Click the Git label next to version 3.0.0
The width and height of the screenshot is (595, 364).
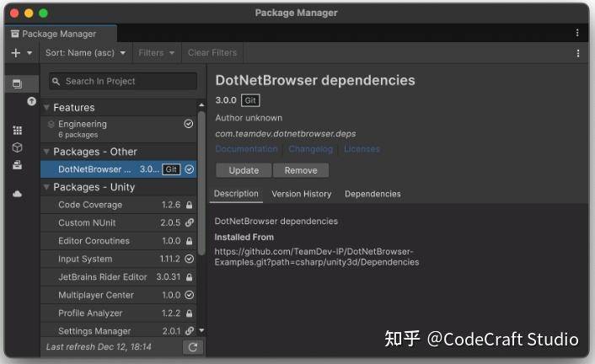250,100
